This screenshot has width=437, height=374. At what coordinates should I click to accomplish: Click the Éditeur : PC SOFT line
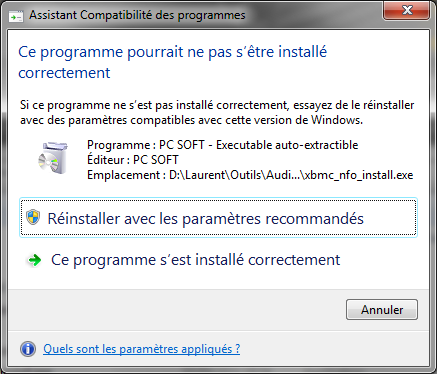click(x=133, y=160)
